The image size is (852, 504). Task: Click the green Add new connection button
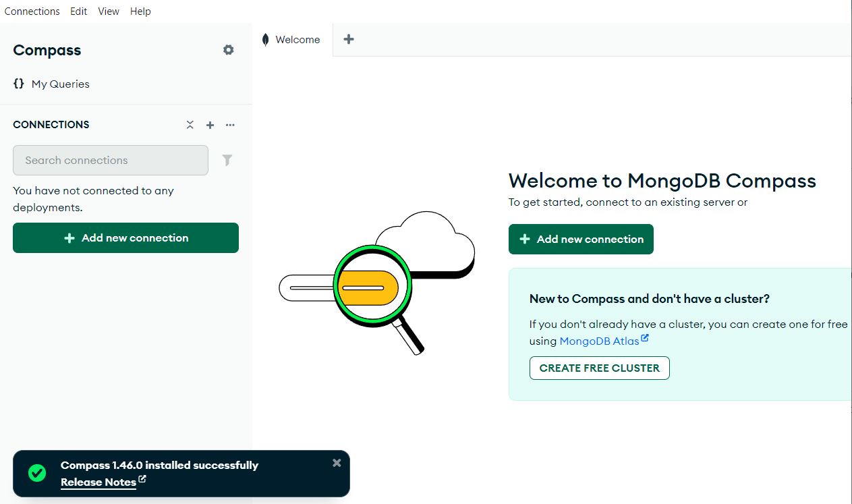point(125,237)
